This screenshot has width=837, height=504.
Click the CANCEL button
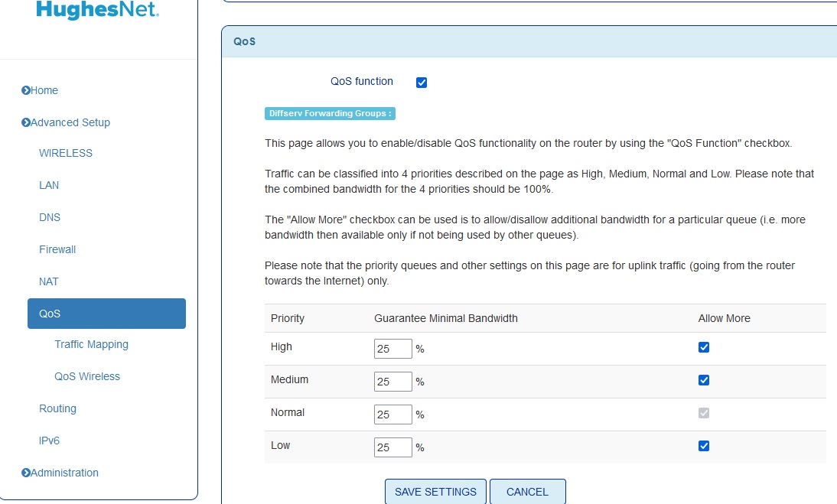(x=527, y=492)
